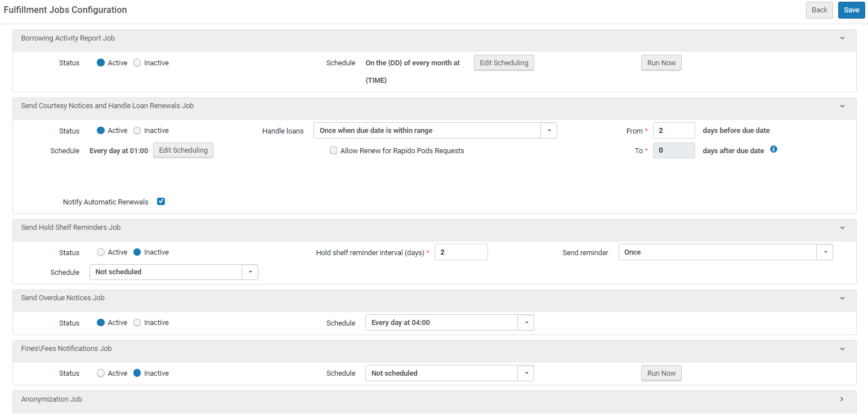The width and height of the screenshot is (868, 414).
Task: Collapse the Send Overdue Notices Job section
Action: point(842,298)
